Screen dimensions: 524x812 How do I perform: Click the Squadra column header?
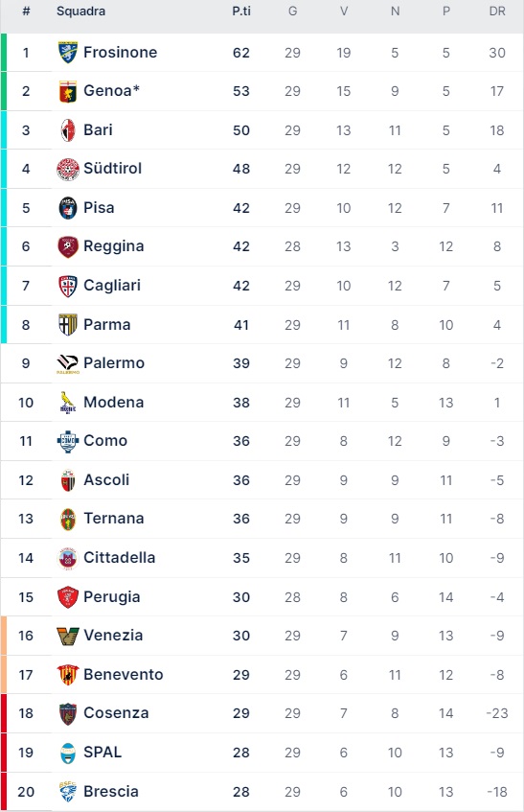tap(80, 11)
